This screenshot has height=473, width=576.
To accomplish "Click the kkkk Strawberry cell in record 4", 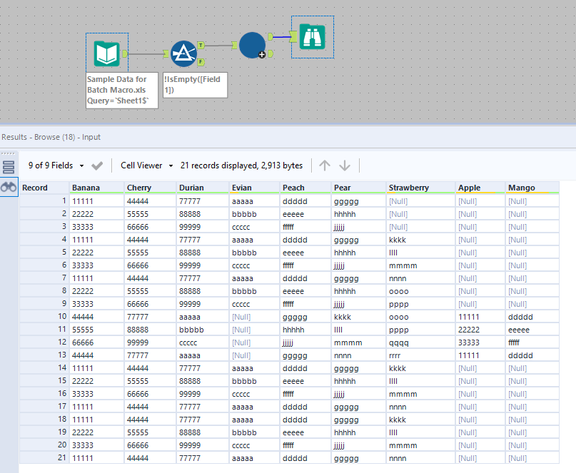I will pyautogui.click(x=421, y=240).
